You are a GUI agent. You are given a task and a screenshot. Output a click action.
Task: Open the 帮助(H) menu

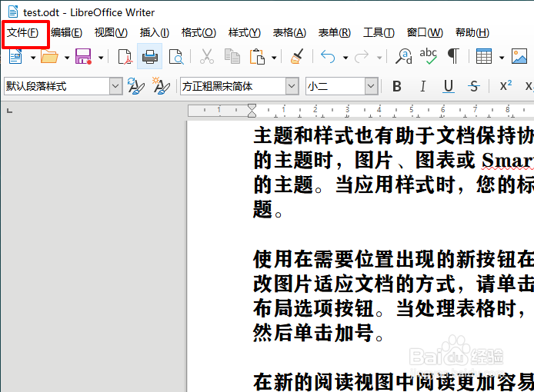472,33
